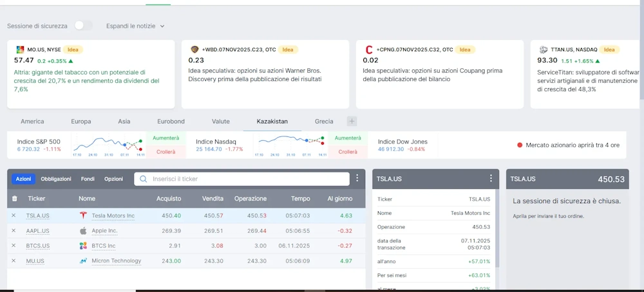
Task: Click the plus icon after Grecia tab
Action: pos(352,121)
